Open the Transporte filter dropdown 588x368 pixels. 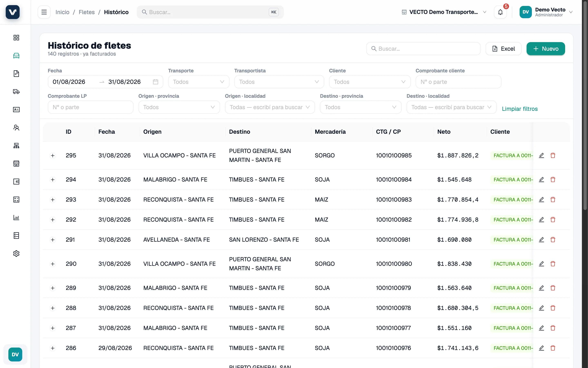click(x=198, y=82)
